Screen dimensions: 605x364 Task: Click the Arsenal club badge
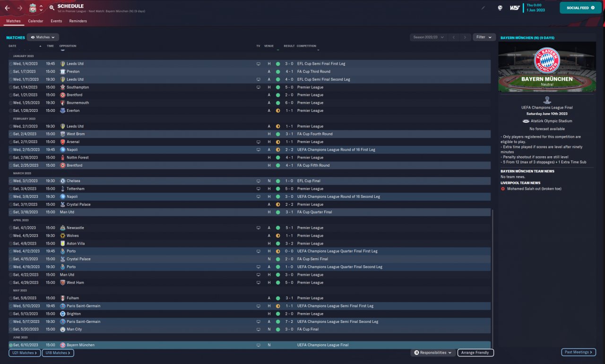tap(62, 142)
